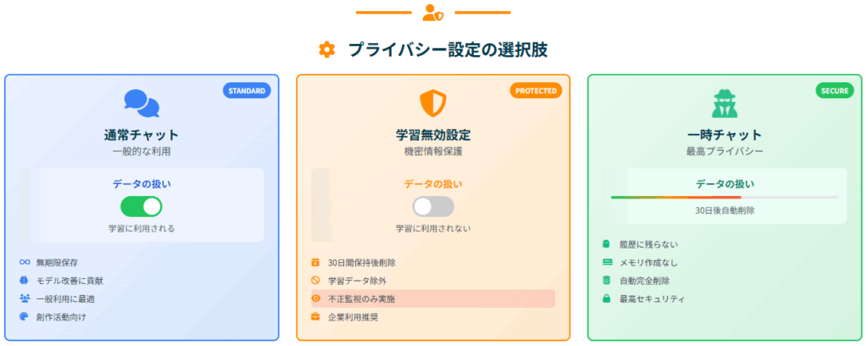Screen dimensions: 868x346
Task: Enable the gray 学習に利用されない toggle
Action: click(x=433, y=206)
